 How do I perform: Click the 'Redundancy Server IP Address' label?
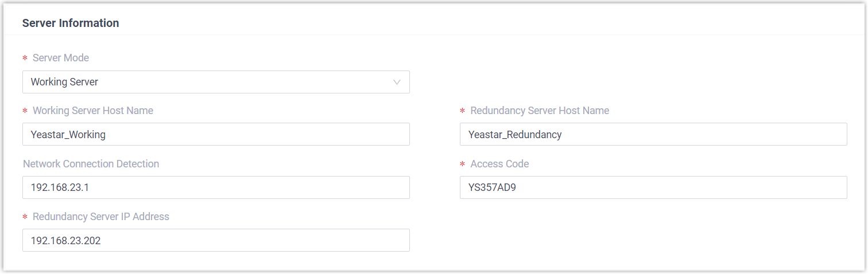[101, 217]
